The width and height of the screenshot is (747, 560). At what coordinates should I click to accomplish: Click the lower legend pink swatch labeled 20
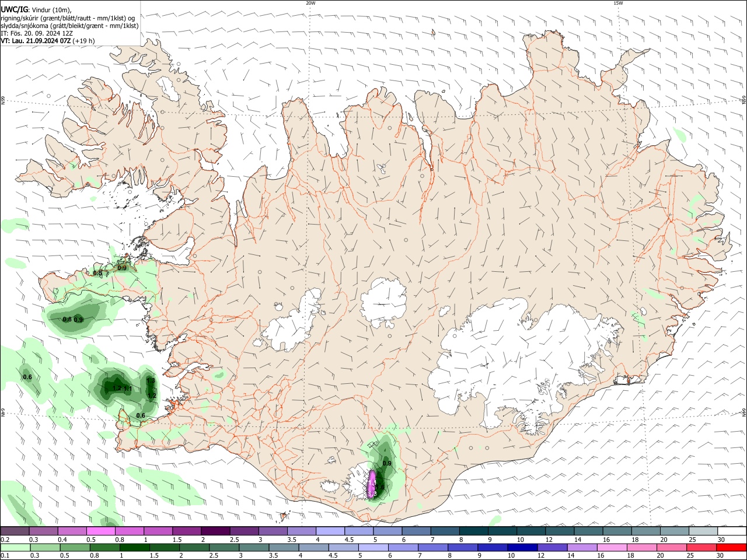pos(672,547)
